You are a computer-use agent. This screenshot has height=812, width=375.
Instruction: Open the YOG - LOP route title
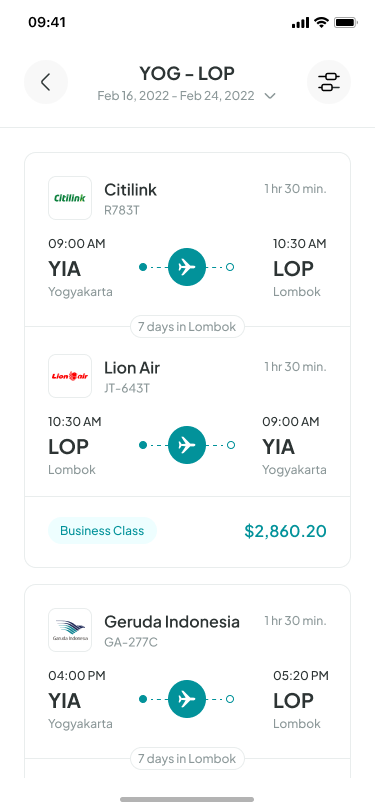187,74
